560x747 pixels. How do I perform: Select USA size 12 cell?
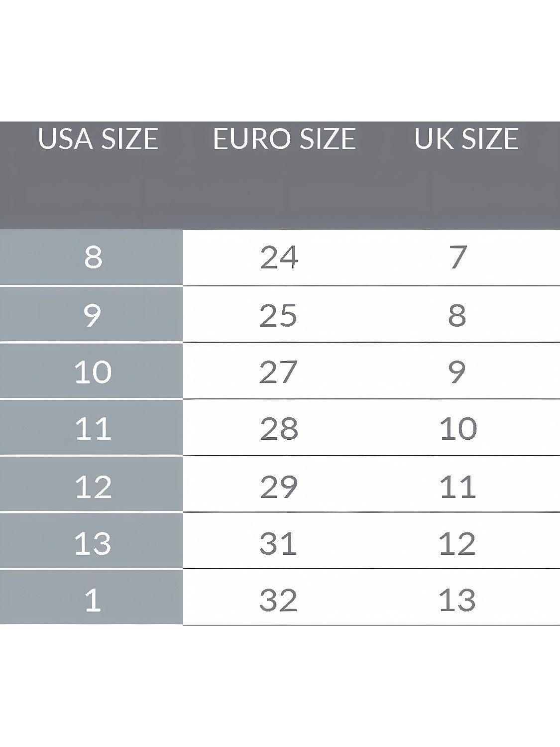91,485
